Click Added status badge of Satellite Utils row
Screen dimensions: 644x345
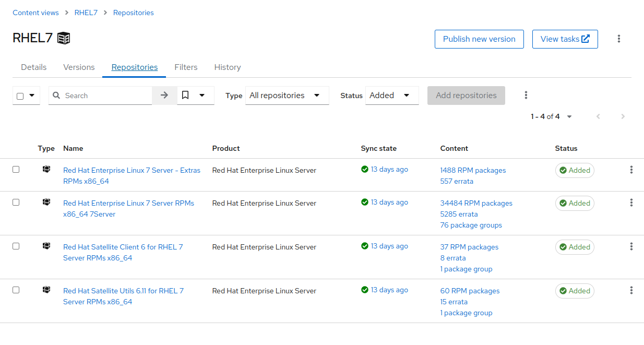tap(575, 291)
